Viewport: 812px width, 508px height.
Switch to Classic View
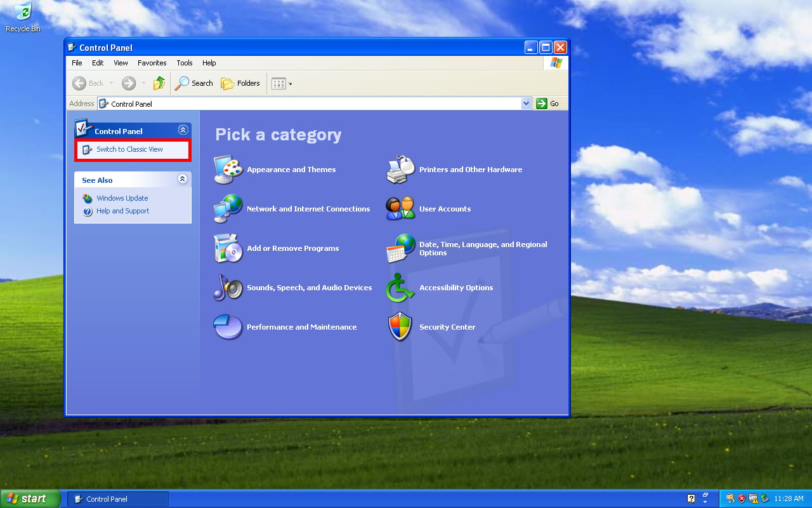[129, 149]
